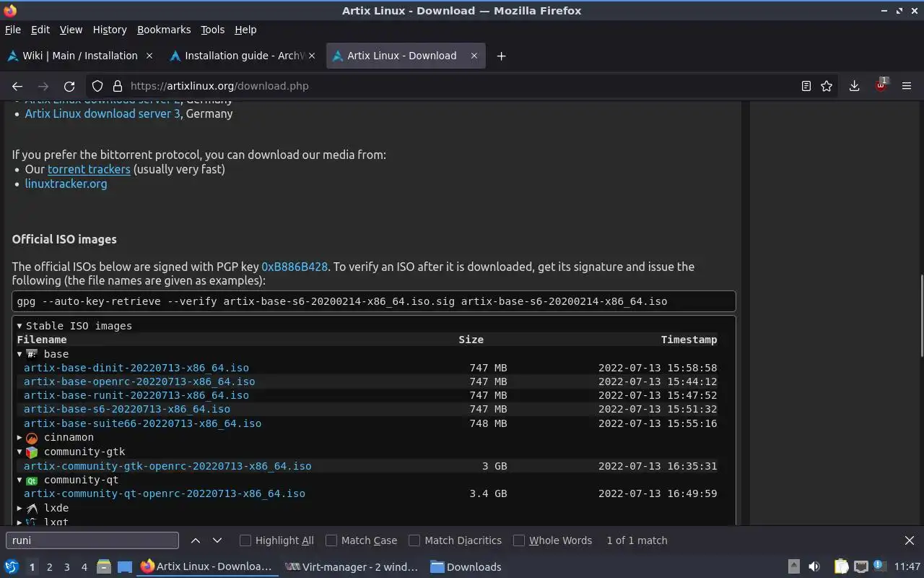Open the network connection tray icon
The image size is (924, 578).
click(860, 567)
